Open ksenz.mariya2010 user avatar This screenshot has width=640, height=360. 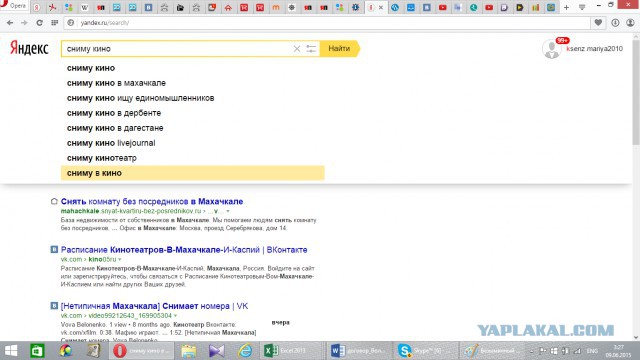pyautogui.click(x=551, y=49)
